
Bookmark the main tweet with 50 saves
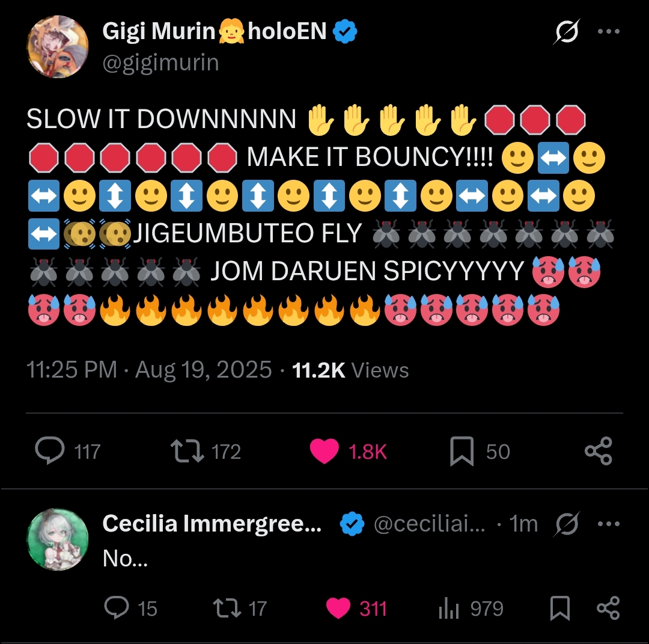[462, 452]
